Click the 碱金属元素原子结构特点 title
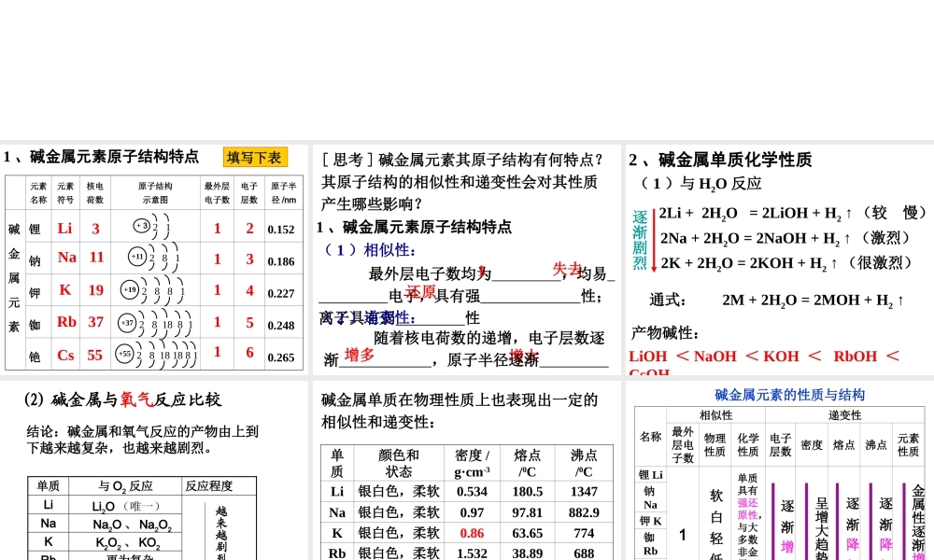Screen dimensions: 934x560 103,157
